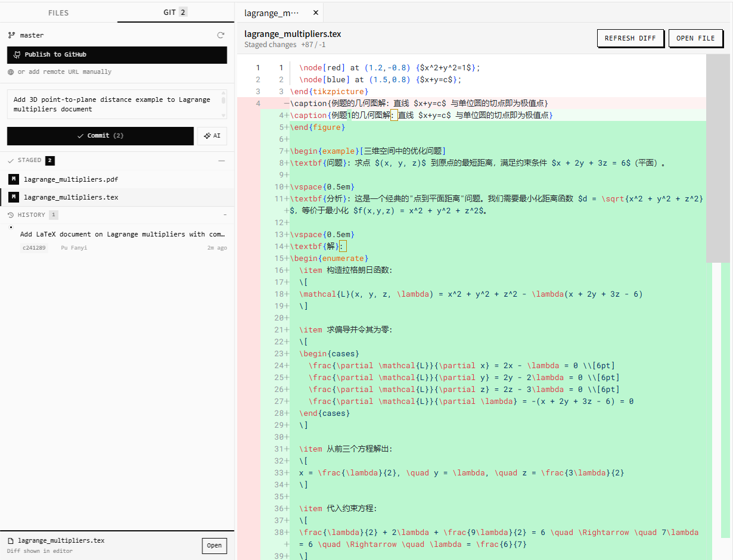Viewport: 733px width, 560px height.
Task: Click the branch icon next to master
Action: 11,35
